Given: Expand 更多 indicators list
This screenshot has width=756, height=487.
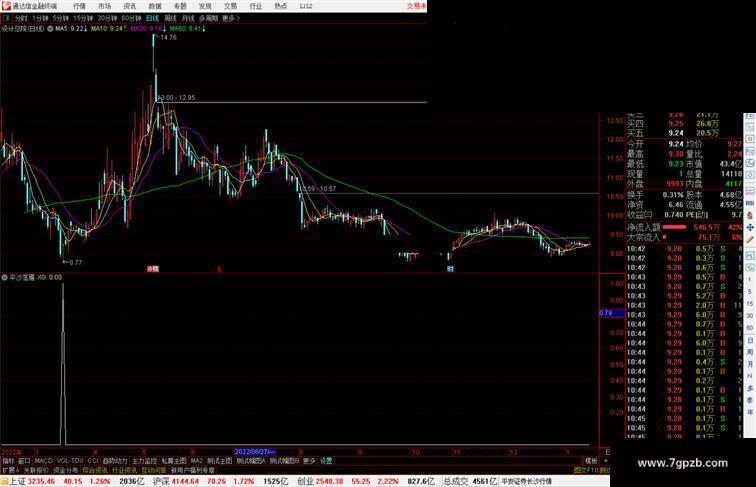Looking at the screenshot, I should pyautogui.click(x=309, y=461).
